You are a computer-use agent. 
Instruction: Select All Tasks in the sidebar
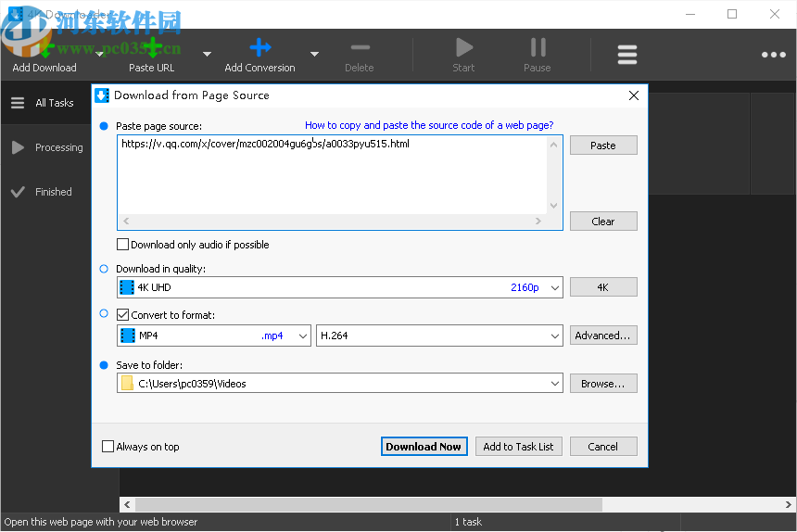45,103
